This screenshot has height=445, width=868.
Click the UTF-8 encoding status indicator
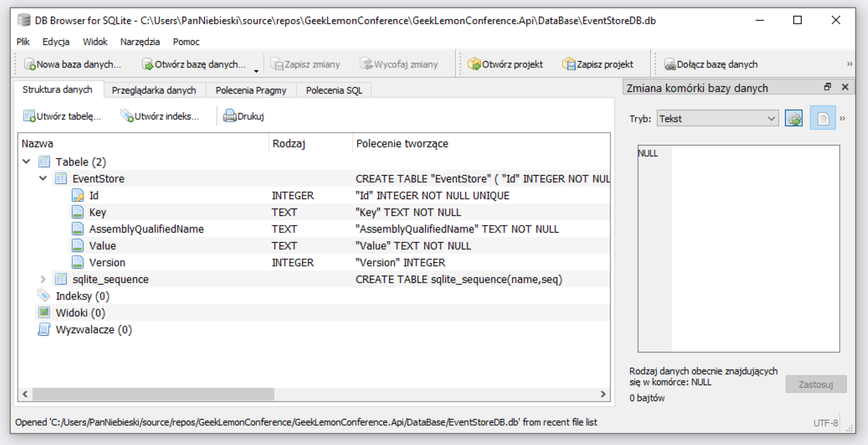point(826,423)
